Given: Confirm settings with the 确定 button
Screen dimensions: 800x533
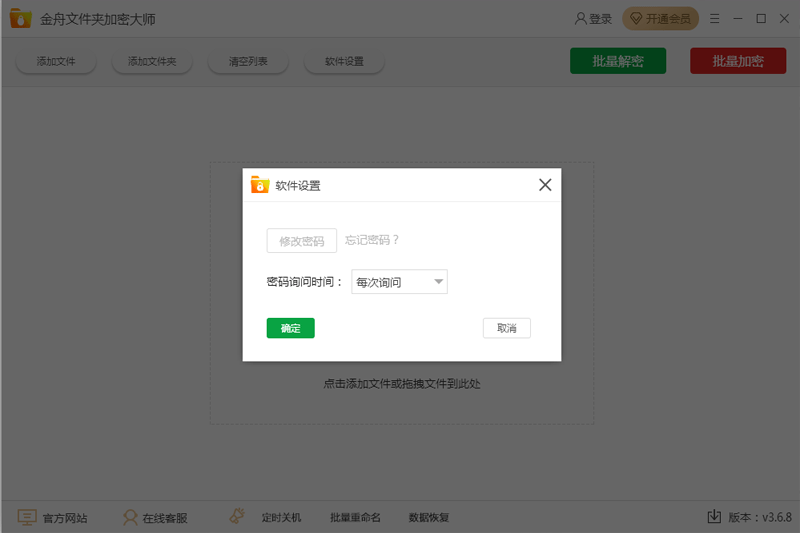Looking at the screenshot, I should click(290, 328).
